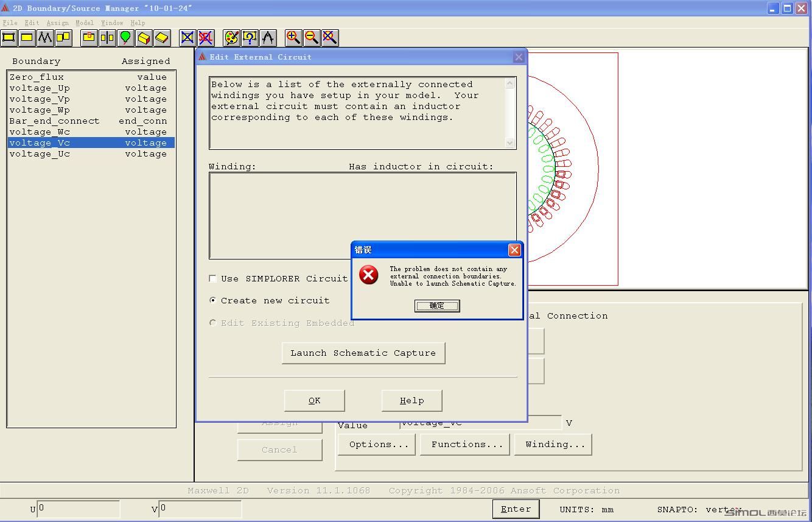Click the Winding... button

pyautogui.click(x=553, y=444)
